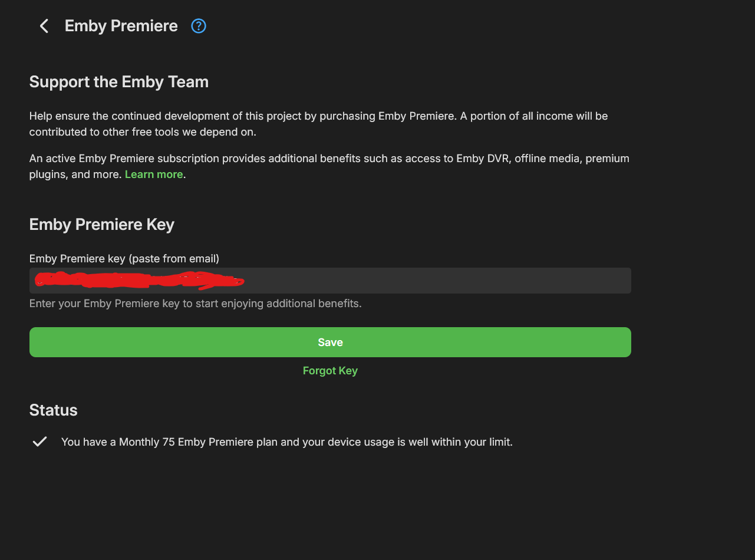755x560 pixels.
Task: Click the "contributed to other free tools" line
Action: tap(143, 132)
